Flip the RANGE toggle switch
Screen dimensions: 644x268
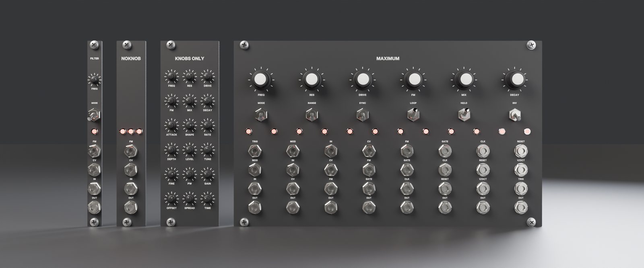[312, 116]
